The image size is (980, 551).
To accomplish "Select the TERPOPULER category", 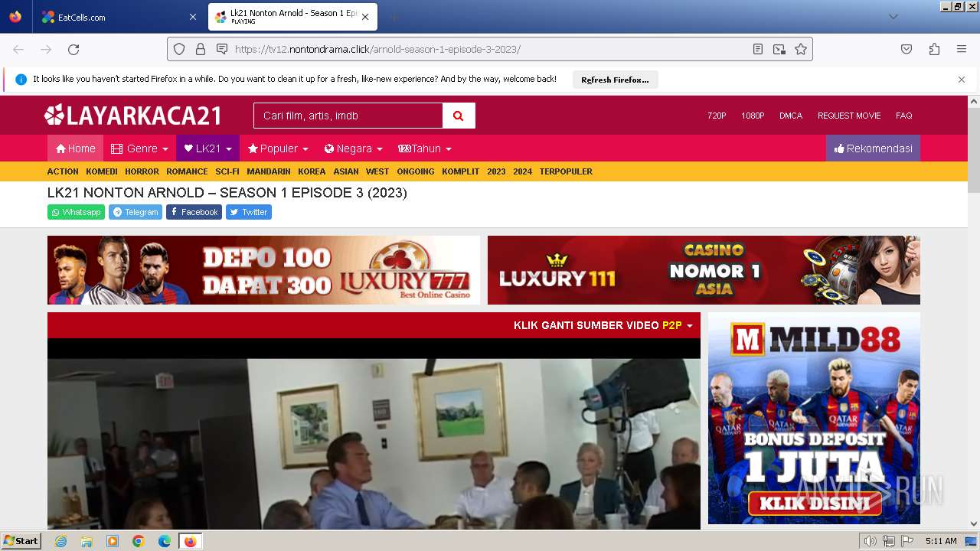I will (x=566, y=171).
